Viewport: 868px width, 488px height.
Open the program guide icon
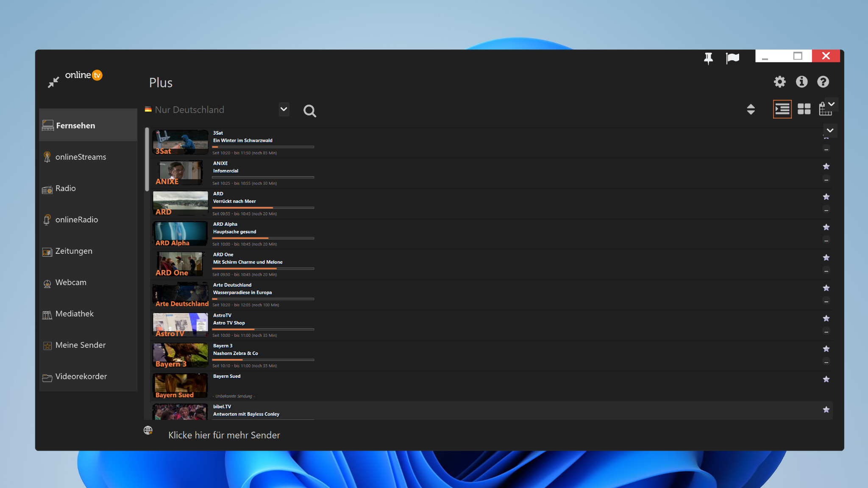(825, 110)
